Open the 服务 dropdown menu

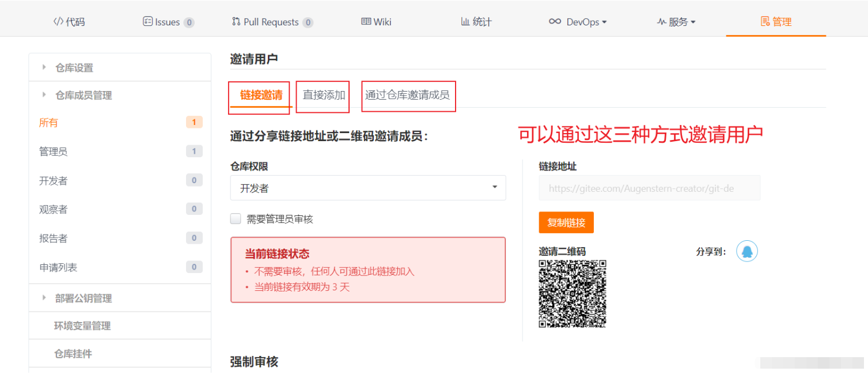coord(676,22)
